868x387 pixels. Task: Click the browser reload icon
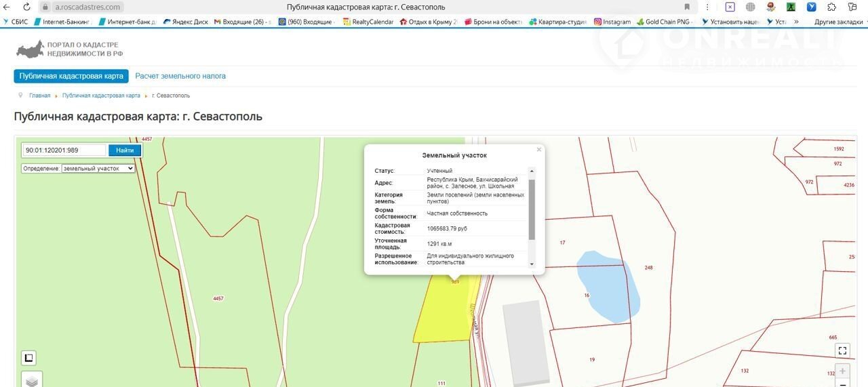(x=26, y=7)
